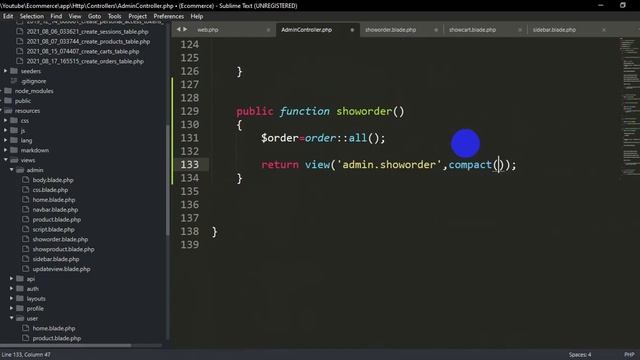Switch to the sidebar.blade.php tab
This screenshot has width=640, height=360.
click(x=554, y=30)
